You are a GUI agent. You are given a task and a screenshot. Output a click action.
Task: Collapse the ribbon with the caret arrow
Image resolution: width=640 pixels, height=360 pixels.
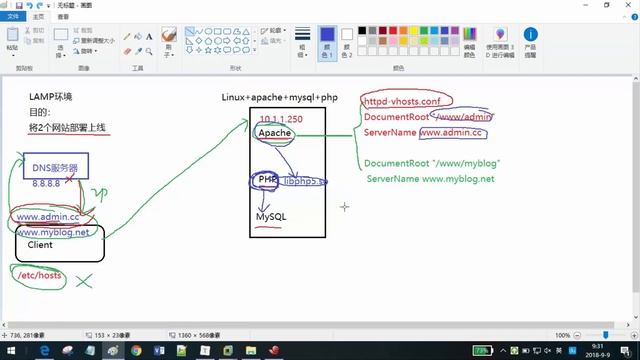click(x=624, y=17)
